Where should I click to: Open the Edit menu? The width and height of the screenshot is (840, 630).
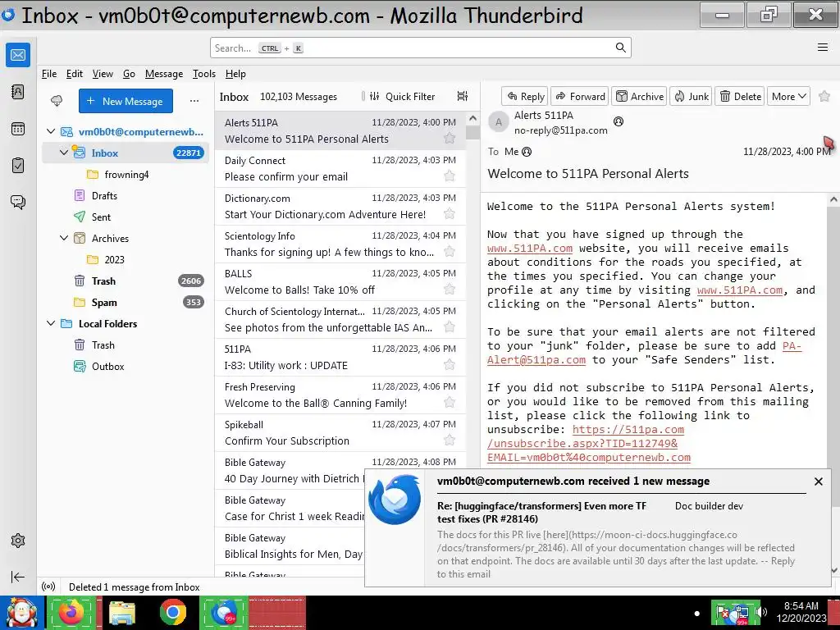[74, 74]
